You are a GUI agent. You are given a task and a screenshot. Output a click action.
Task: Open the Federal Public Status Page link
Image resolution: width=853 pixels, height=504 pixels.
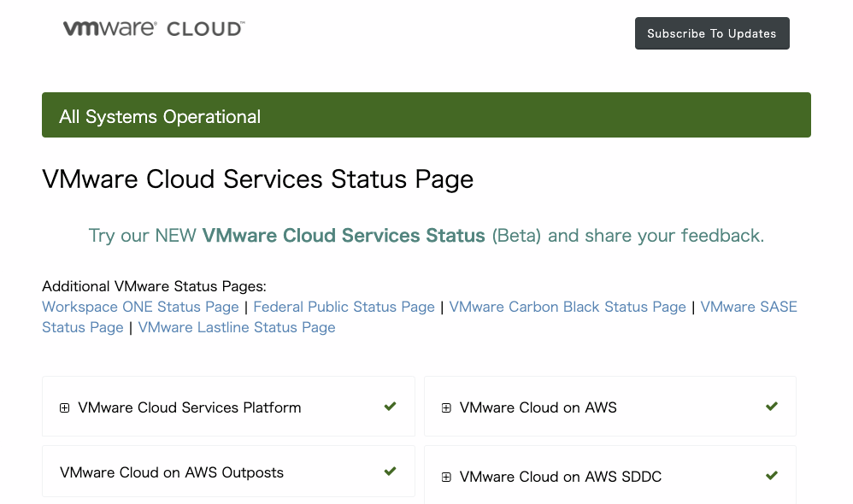[344, 307]
